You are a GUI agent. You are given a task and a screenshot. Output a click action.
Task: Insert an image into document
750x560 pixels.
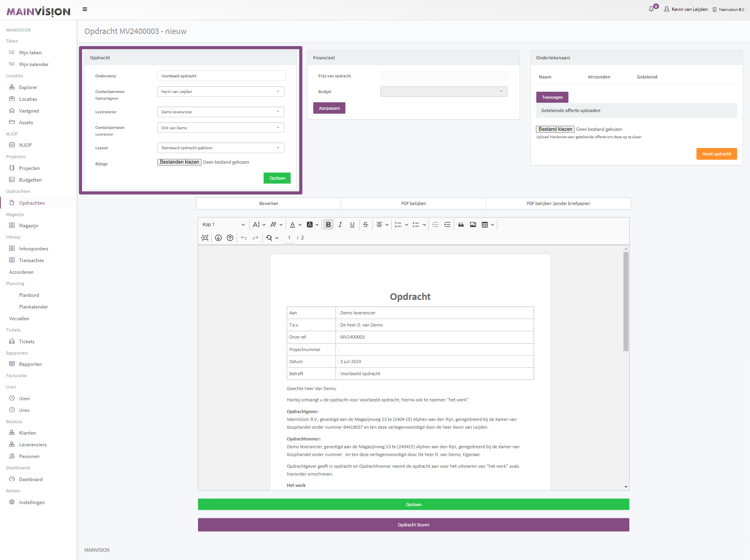click(x=473, y=225)
